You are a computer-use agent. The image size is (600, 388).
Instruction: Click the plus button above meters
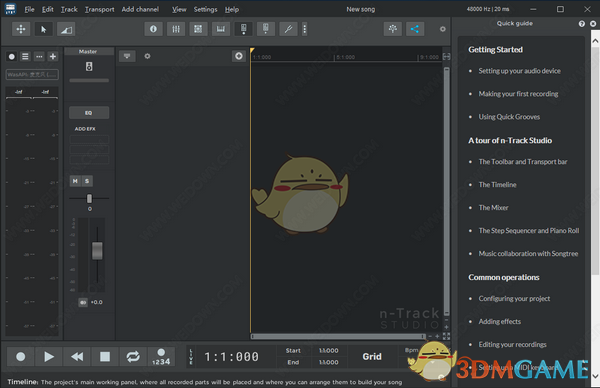click(x=53, y=57)
